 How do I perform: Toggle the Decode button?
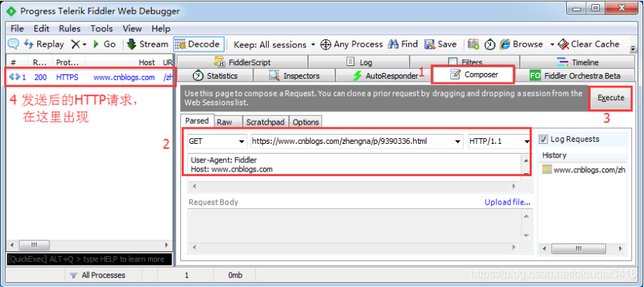tap(199, 44)
